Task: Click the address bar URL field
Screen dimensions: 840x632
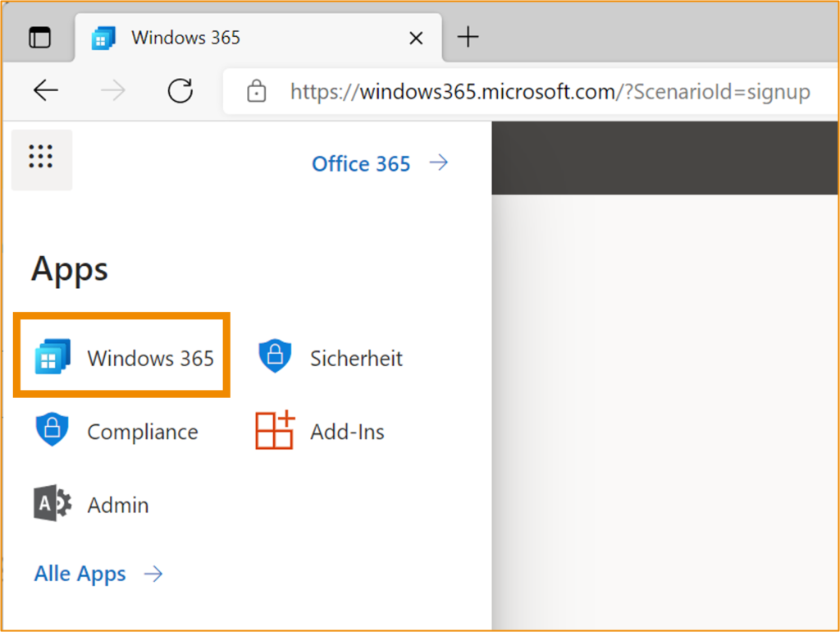Action: click(x=531, y=91)
